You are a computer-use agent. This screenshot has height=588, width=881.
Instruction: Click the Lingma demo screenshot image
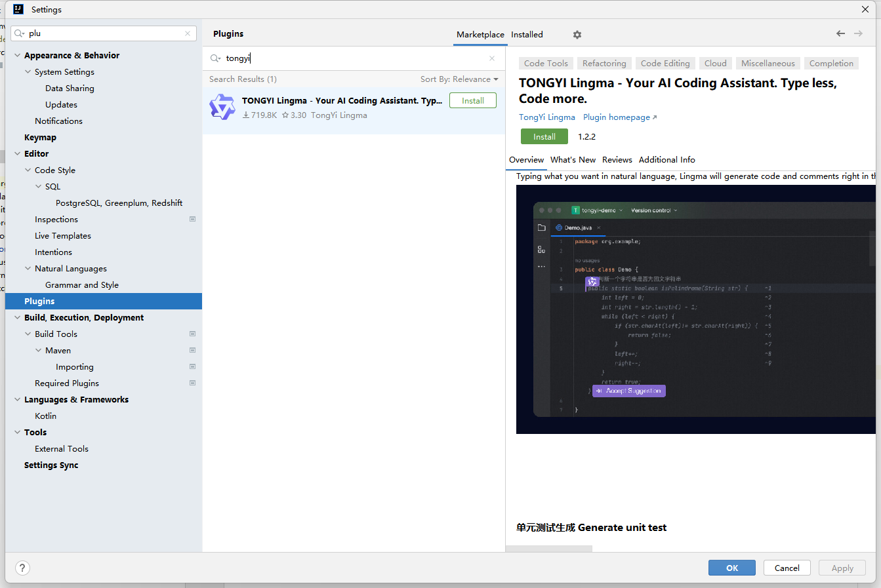coord(696,309)
